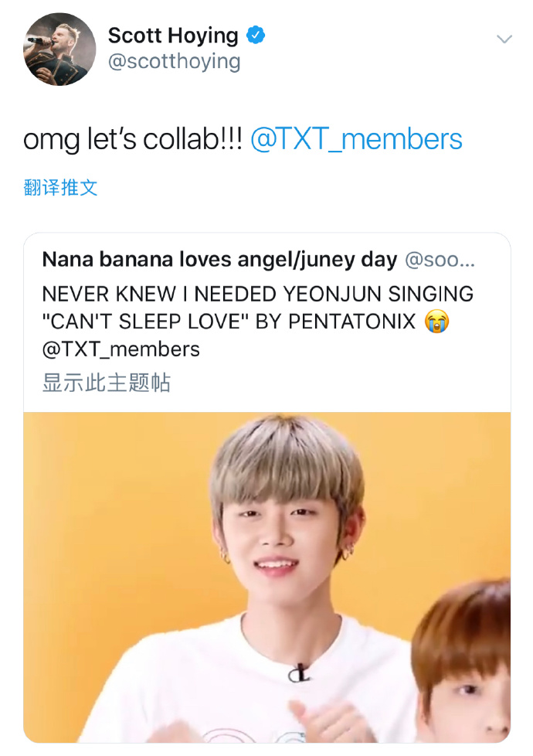
Task: Open quoted author "Nana banana loves angel/juney day"
Action: pos(219,260)
